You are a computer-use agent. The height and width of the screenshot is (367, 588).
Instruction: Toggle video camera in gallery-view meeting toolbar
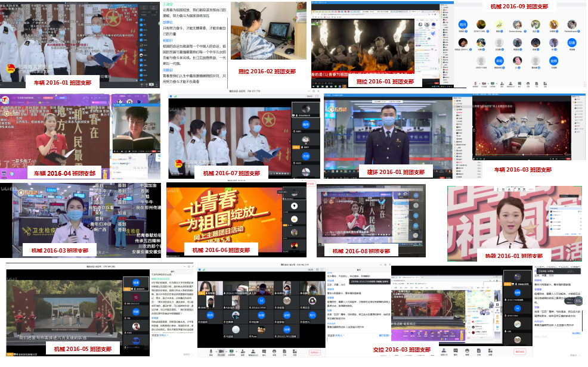(x=221, y=352)
